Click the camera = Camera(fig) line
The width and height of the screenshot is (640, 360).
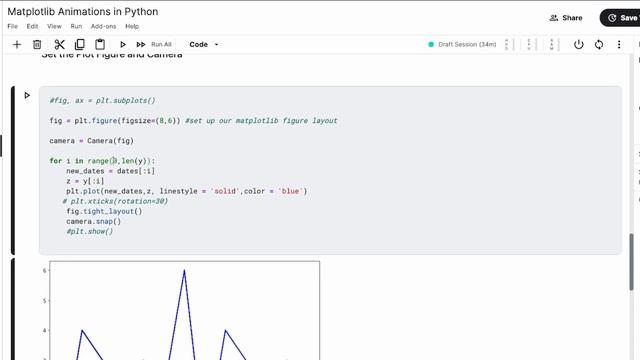click(91, 141)
